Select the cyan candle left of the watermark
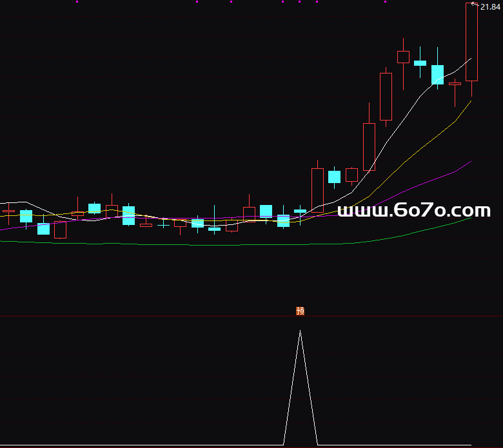503x448 pixels. tap(334, 177)
